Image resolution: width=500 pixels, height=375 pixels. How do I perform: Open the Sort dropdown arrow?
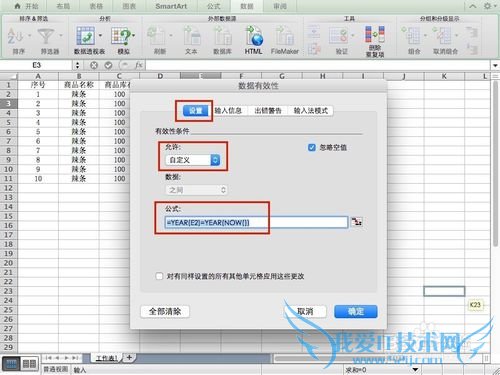click(29, 35)
